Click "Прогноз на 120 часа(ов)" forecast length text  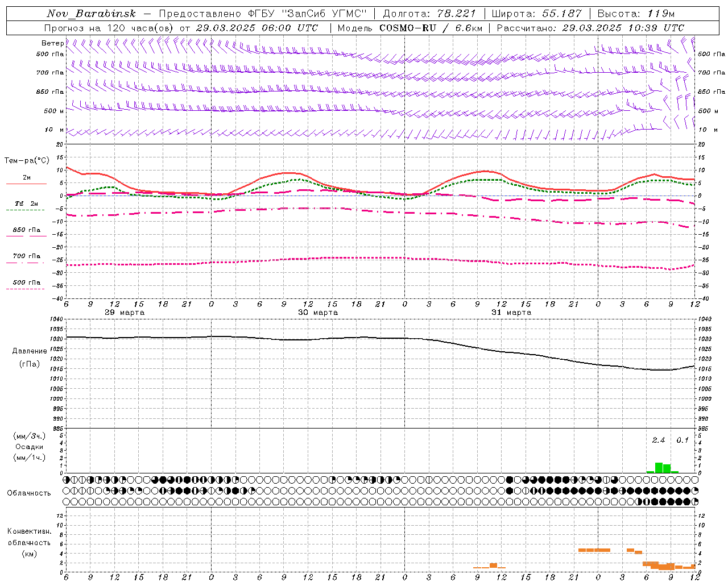click(110, 28)
